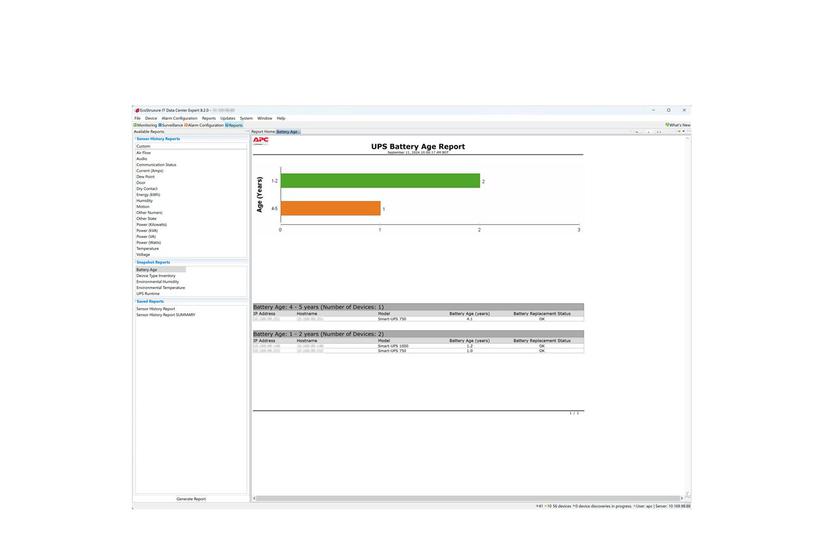This screenshot has width=825, height=550.
Task: Select the Voltage report
Action: (143, 255)
